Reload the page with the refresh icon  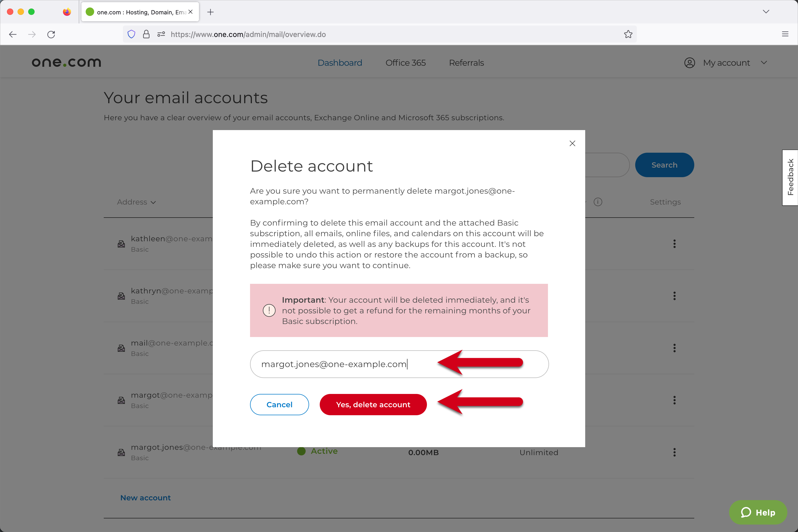click(x=51, y=34)
